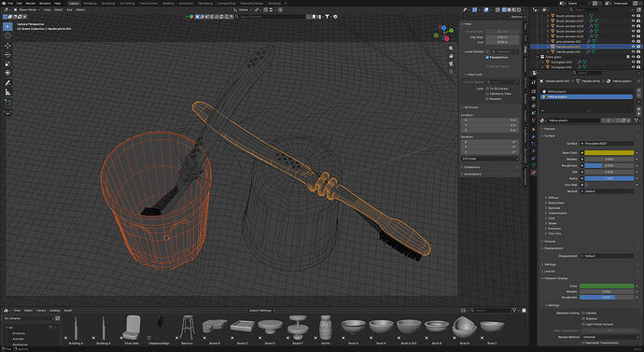The image size is (644, 352).
Task: Adjust the material Roughness slider
Action: tap(609, 165)
